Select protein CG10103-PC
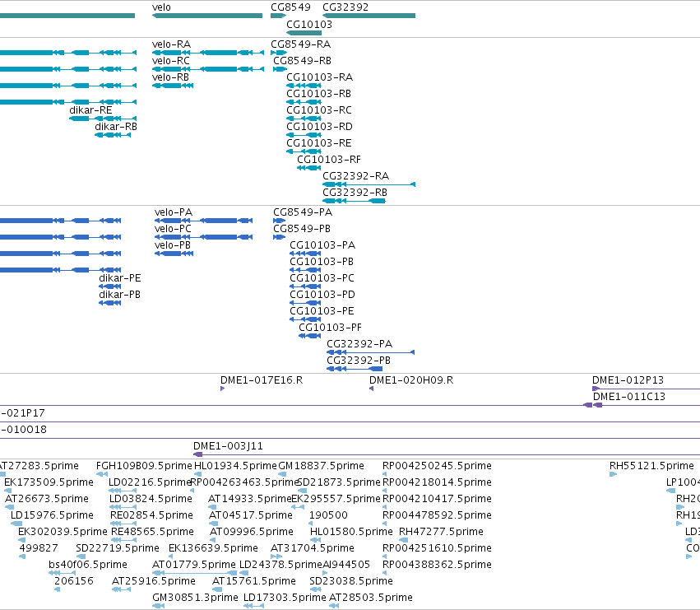The width and height of the screenshot is (700, 610). pos(322,278)
